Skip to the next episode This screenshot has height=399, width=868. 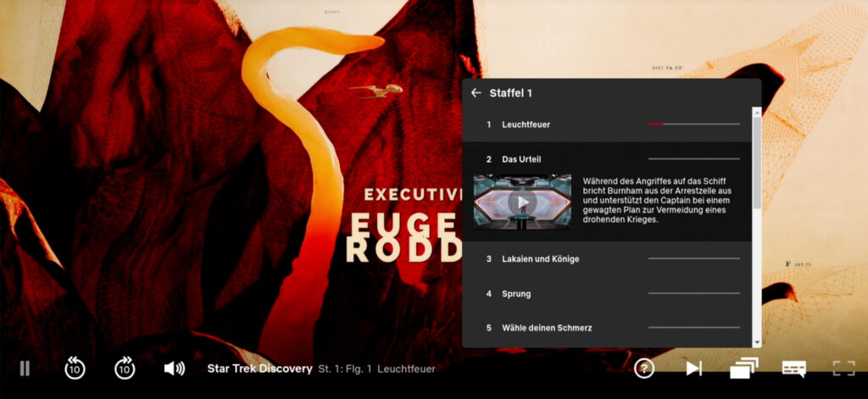point(693,369)
